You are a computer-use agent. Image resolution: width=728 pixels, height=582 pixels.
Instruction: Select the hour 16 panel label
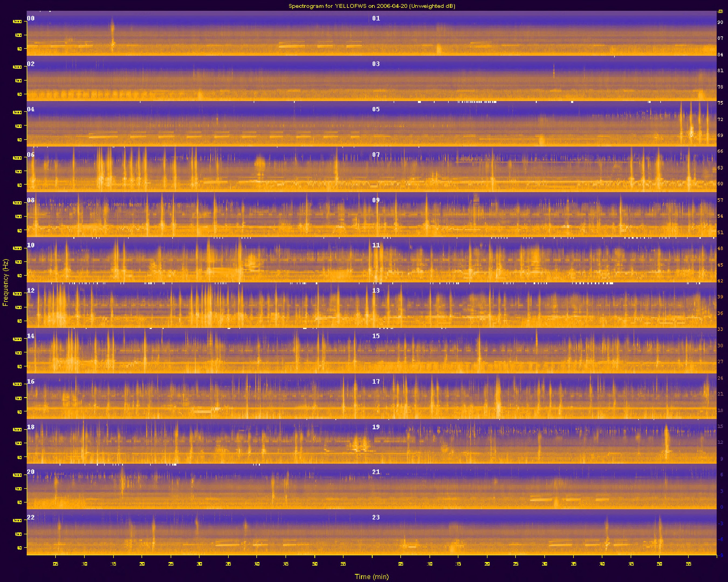click(x=31, y=381)
